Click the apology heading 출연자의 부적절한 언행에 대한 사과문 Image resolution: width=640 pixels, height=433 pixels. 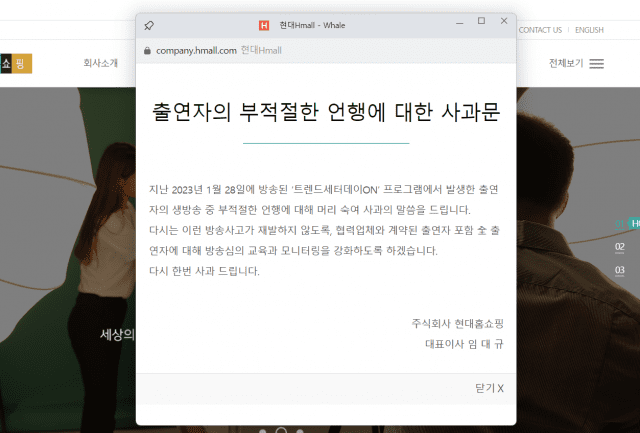[326, 112]
